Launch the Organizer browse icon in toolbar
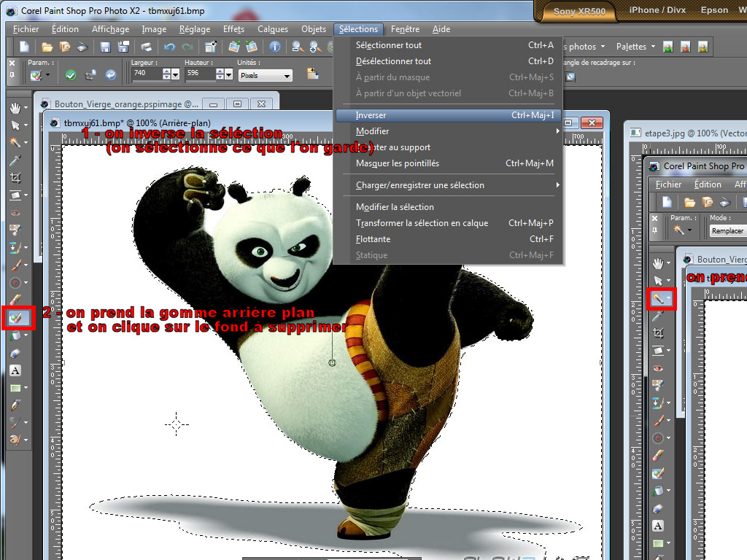 [65, 47]
